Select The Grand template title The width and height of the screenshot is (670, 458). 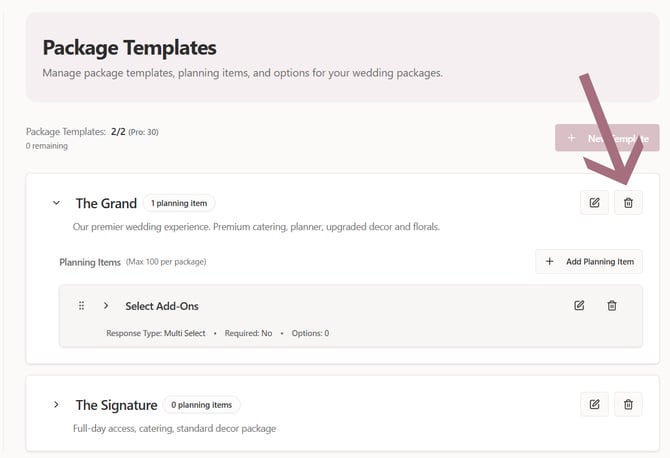point(106,203)
